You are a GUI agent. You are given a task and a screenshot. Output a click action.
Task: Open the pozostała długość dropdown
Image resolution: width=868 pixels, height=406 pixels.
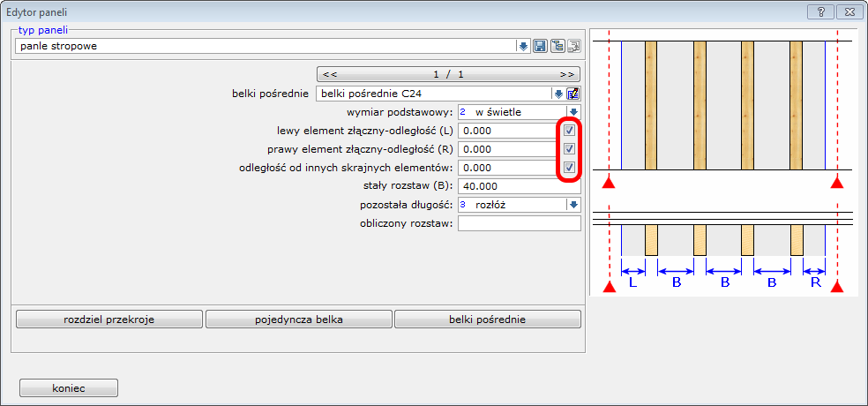tap(572, 205)
